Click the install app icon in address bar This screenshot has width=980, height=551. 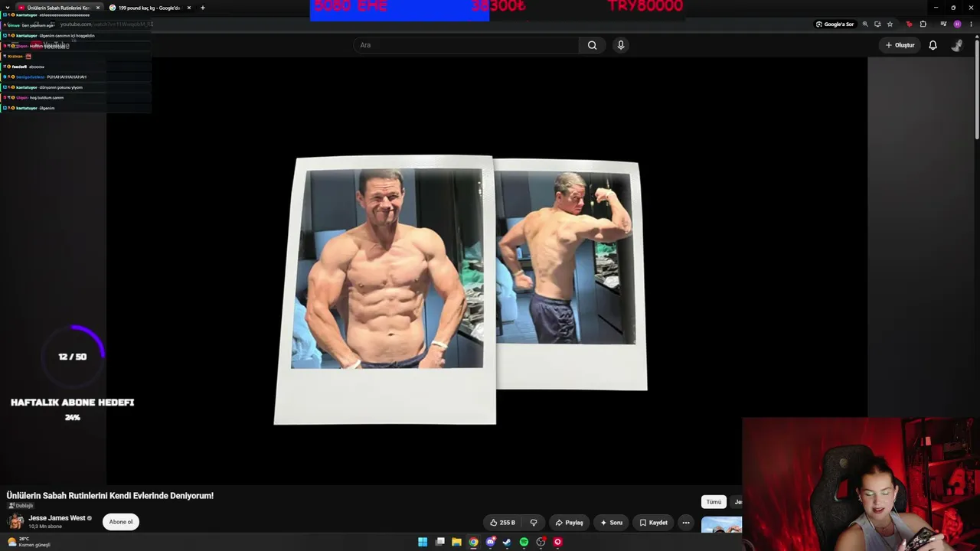(877, 24)
